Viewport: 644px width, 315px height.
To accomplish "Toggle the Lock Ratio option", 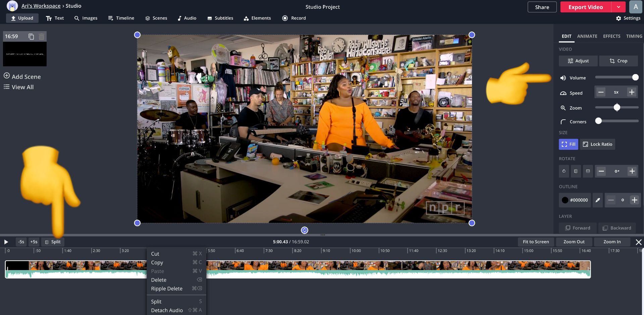I will coord(597,144).
